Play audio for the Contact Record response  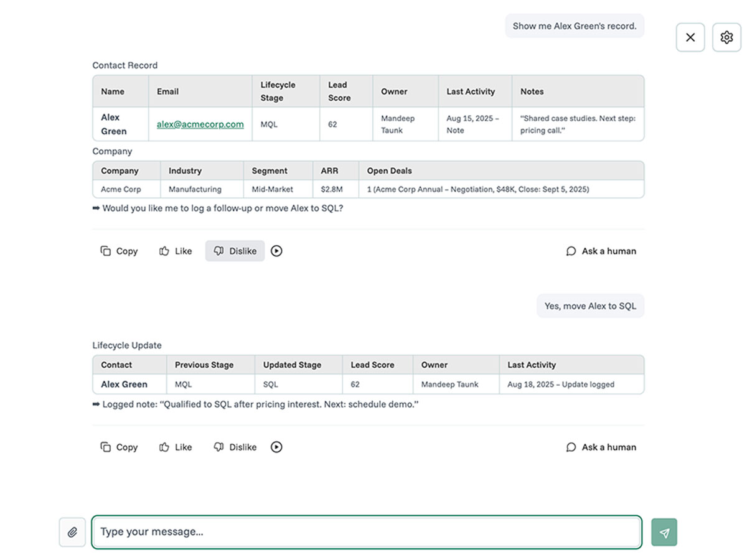coord(276,251)
